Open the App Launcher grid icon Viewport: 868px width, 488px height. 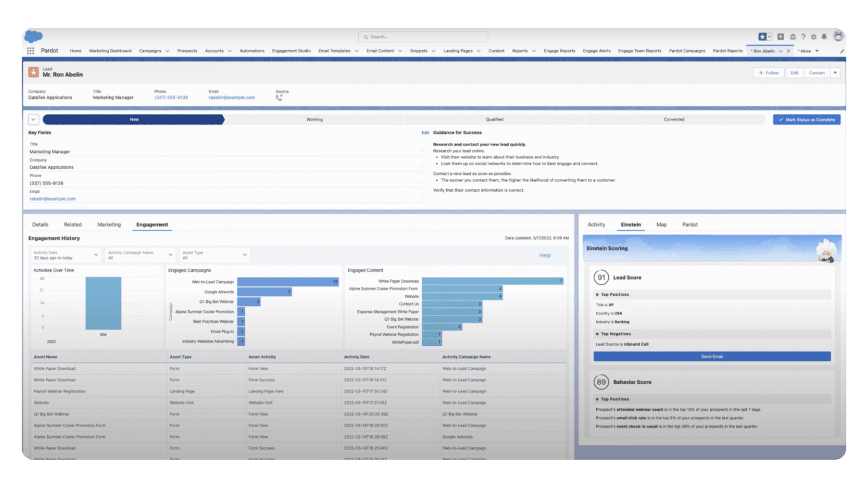click(31, 51)
